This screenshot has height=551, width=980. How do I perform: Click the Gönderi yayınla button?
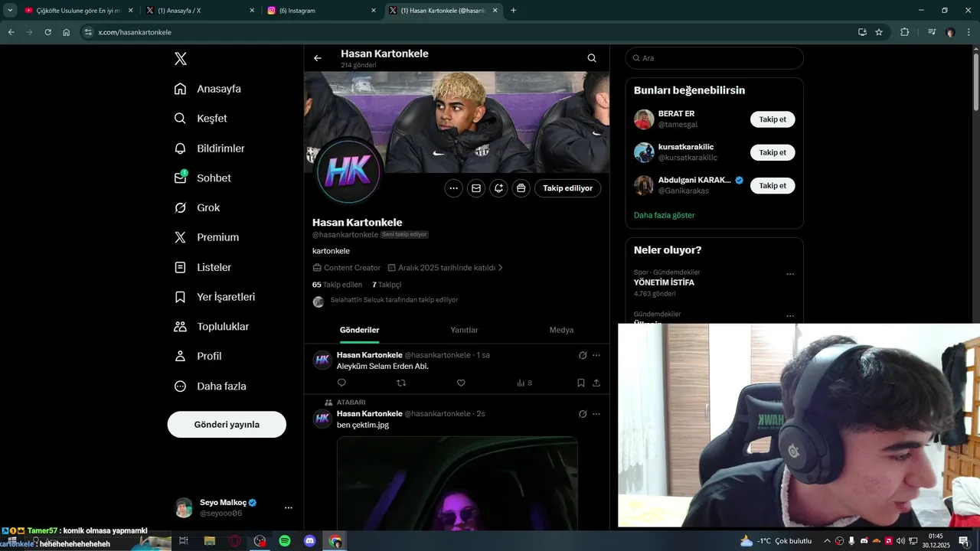click(x=227, y=424)
